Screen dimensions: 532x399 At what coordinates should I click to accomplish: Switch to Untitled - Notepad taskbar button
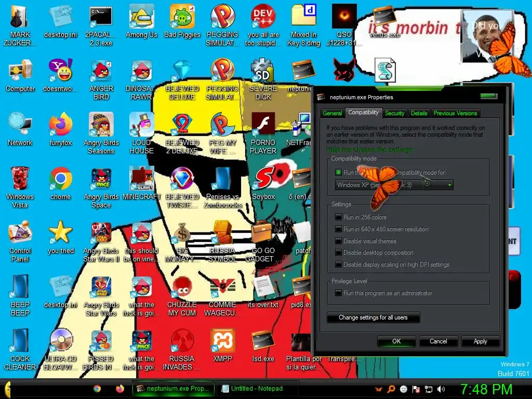[x=258, y=389]
